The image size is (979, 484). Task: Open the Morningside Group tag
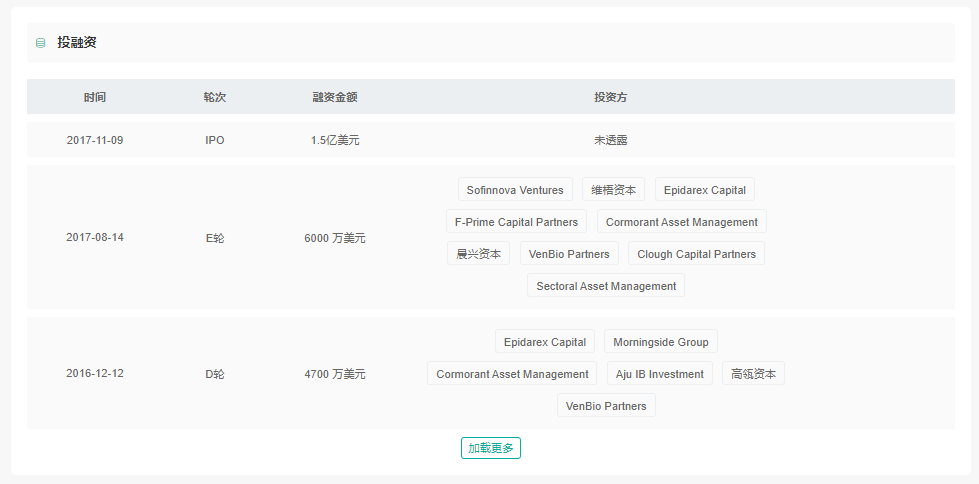click(x=660, y=342)
